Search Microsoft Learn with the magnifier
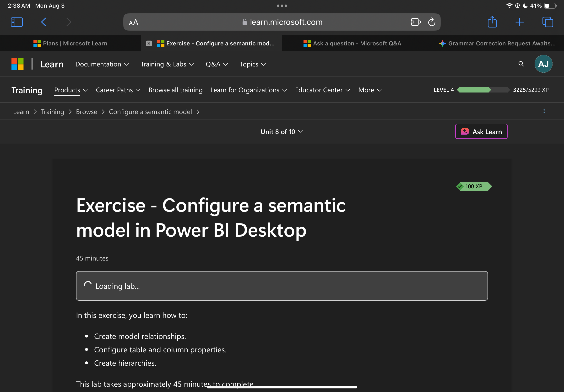The height and width of the screenshot is (392, 564). click(x=521, y=64)
